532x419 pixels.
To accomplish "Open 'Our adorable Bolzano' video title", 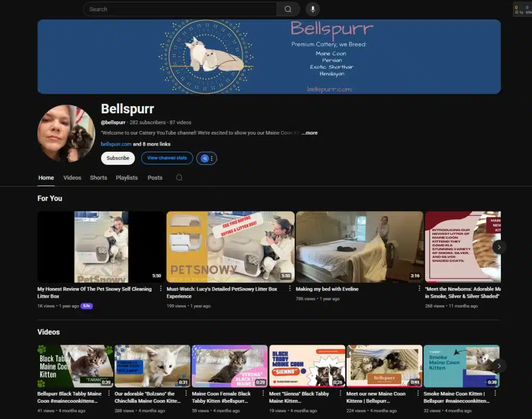I will coord(148,397).
